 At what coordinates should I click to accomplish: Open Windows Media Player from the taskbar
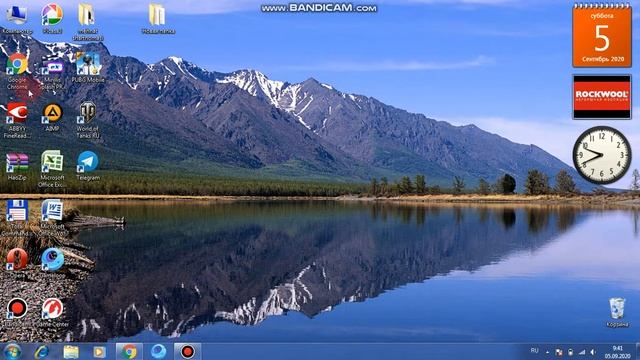[99, 351]
